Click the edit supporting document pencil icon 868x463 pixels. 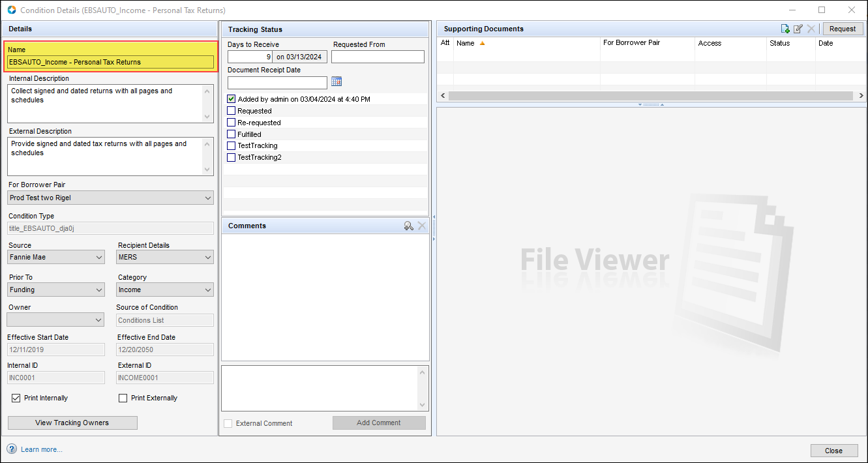798,29
